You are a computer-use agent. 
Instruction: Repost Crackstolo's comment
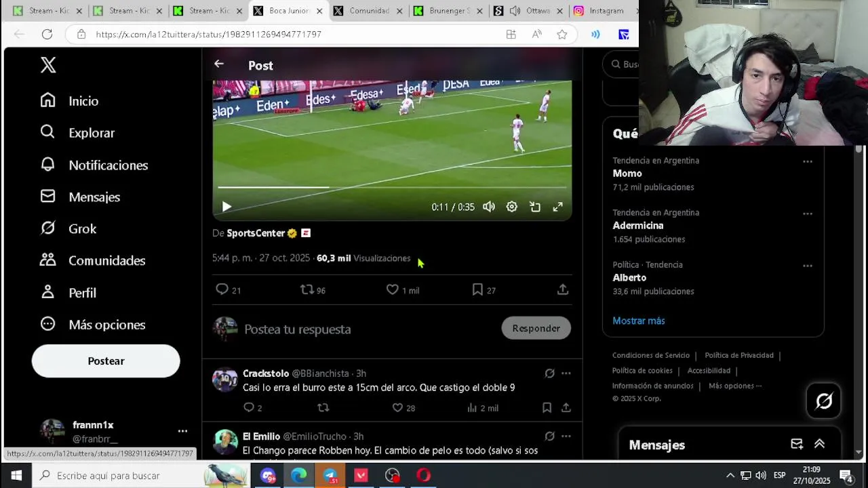click(323, 407)
